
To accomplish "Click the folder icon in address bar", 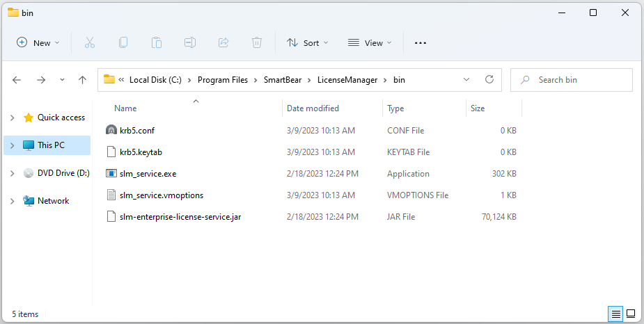I will pos(109,79).
